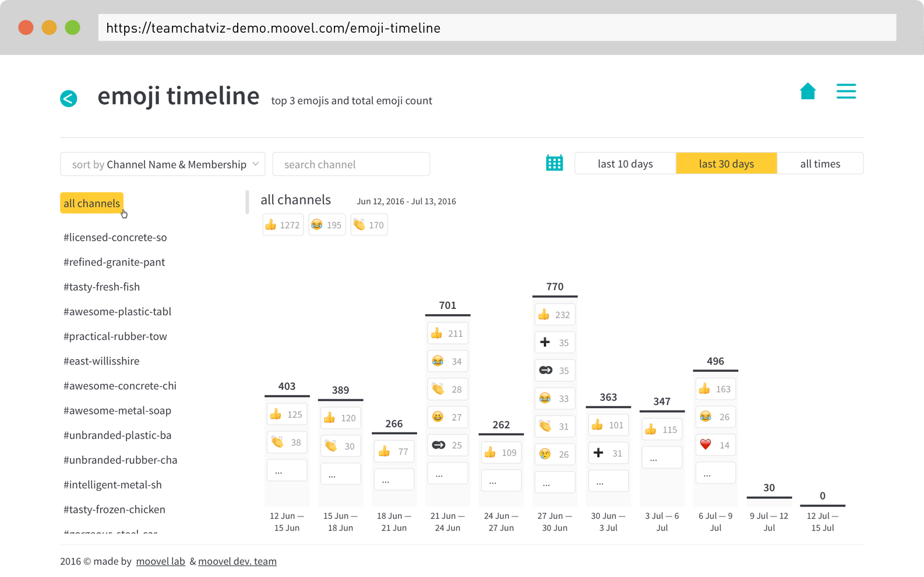Click the moovel dev. team link
924x577 pixels.
[237, 561]
